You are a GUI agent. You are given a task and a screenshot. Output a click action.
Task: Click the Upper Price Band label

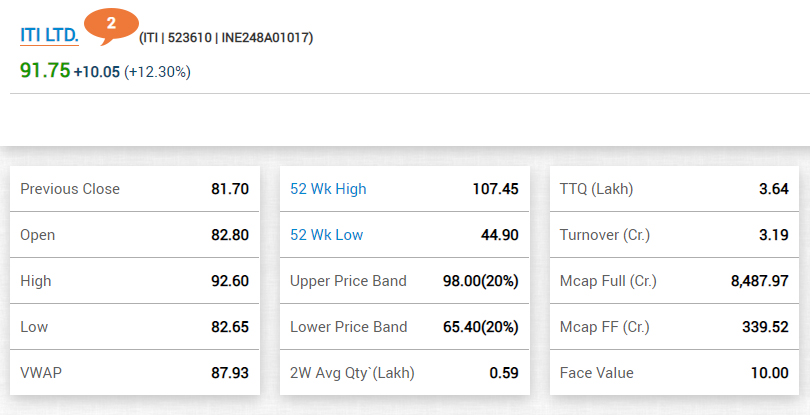[348, 281]
